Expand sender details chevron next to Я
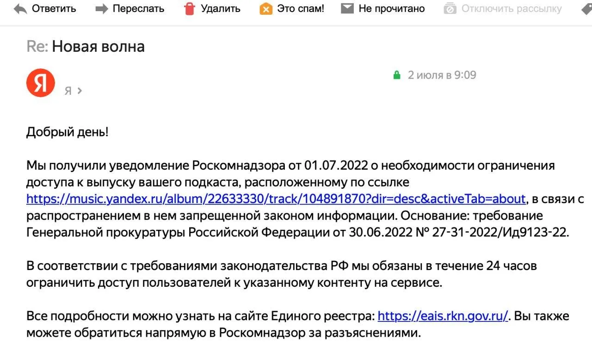The height and width of the screenshot is (364, 592). pos(80,91)
